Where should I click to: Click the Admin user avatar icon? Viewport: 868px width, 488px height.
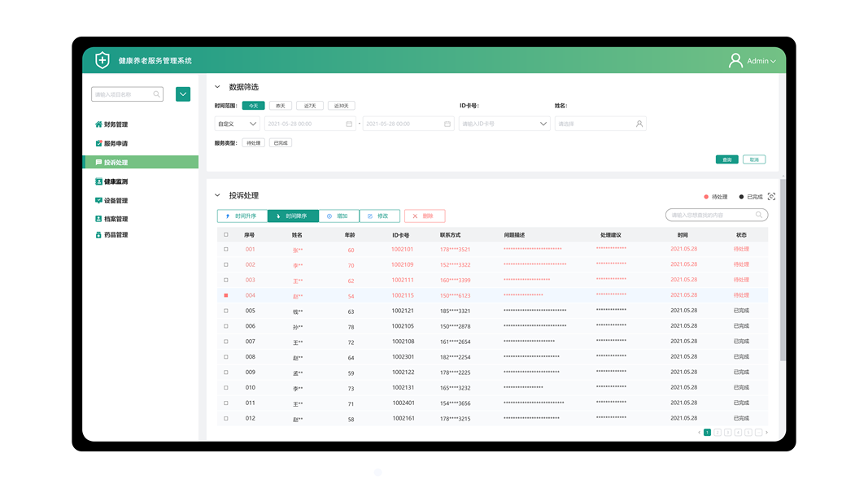click(x=735, y=60)
